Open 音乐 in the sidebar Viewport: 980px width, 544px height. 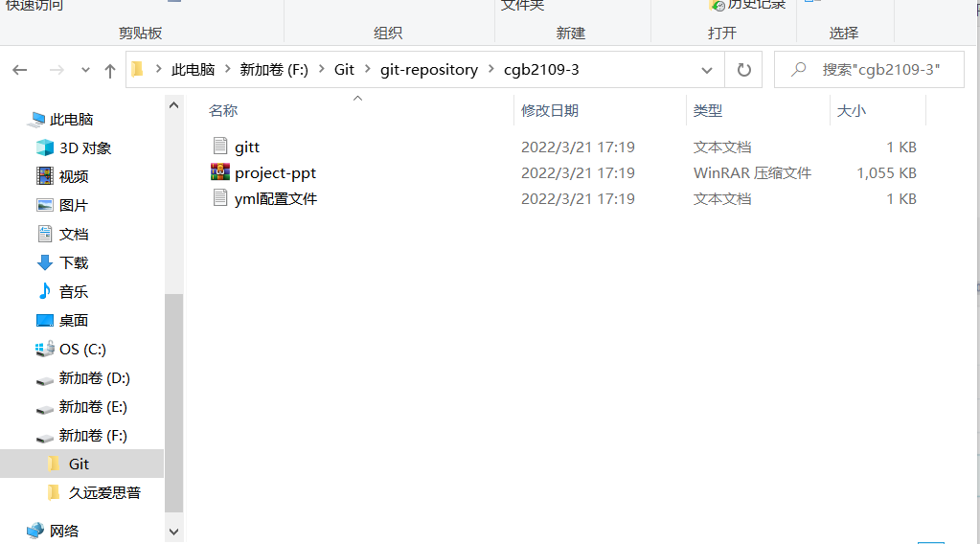click(74, 292)
